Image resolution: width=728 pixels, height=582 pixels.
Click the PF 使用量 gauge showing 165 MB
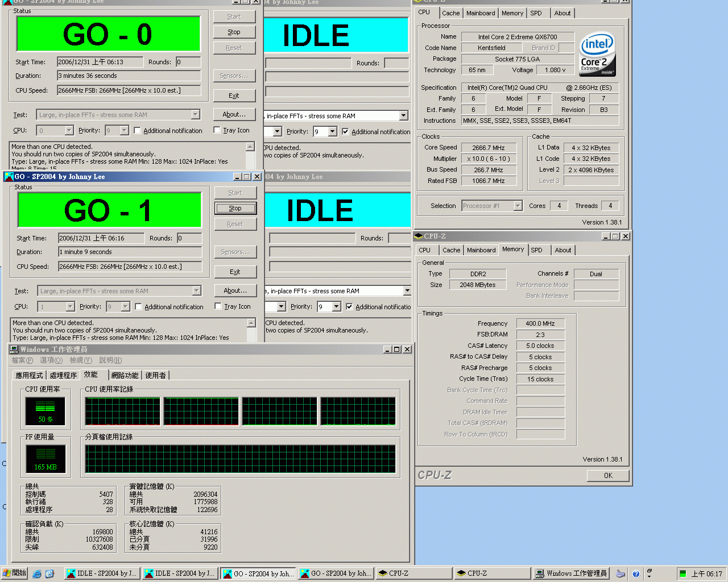pos(45,458)
